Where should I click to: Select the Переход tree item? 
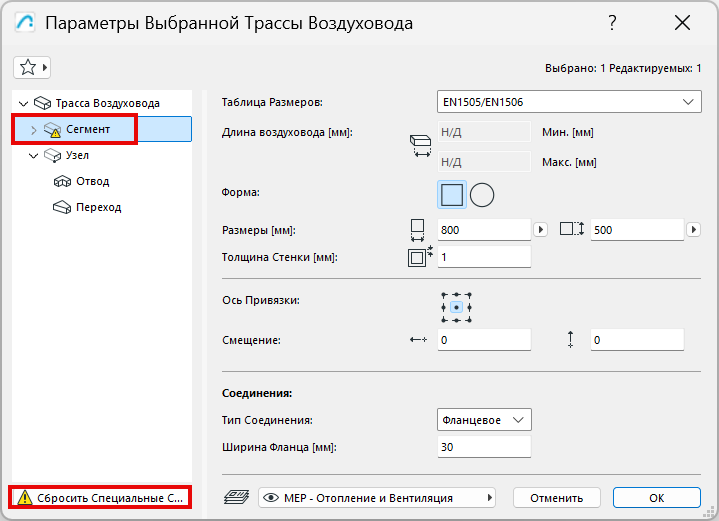tap(99, 207)
